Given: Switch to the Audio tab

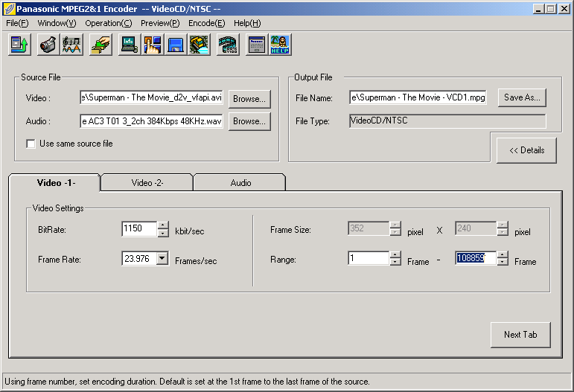Looking at the screenshot, I should pos(240,182).
